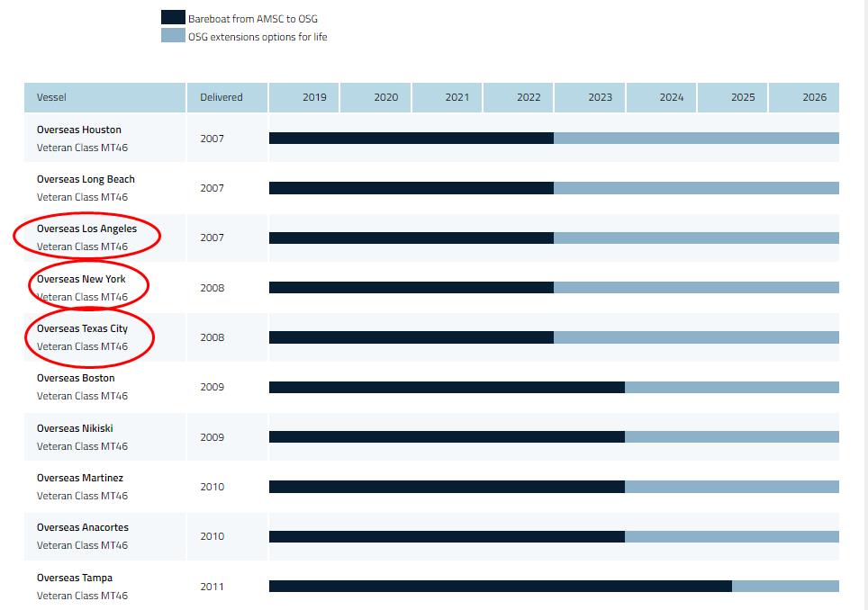Click "Veteran Class MT46" under Overseas Long Beach

83,197
